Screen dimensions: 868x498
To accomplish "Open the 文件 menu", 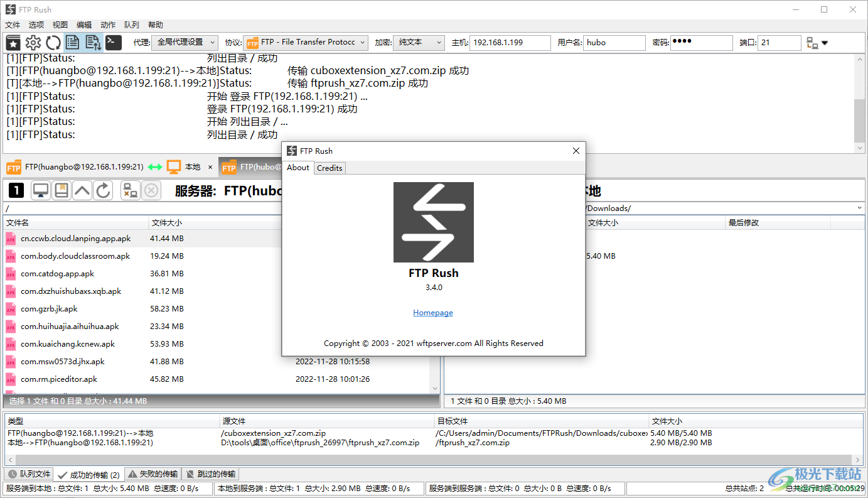I will [13, 25].
